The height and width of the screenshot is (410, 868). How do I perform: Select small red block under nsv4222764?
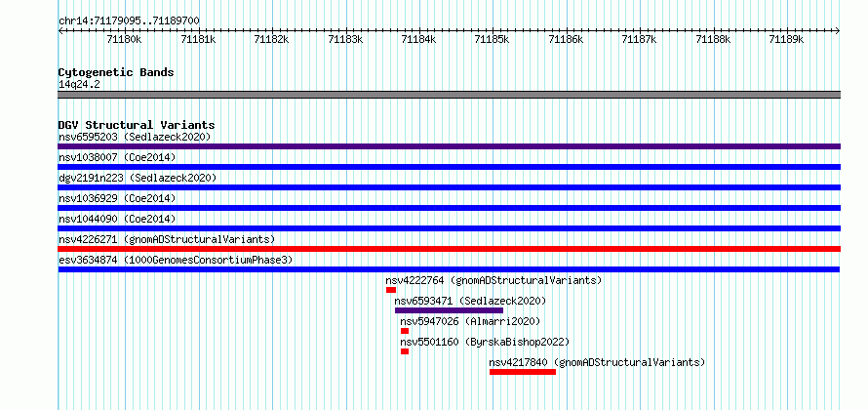391,290
